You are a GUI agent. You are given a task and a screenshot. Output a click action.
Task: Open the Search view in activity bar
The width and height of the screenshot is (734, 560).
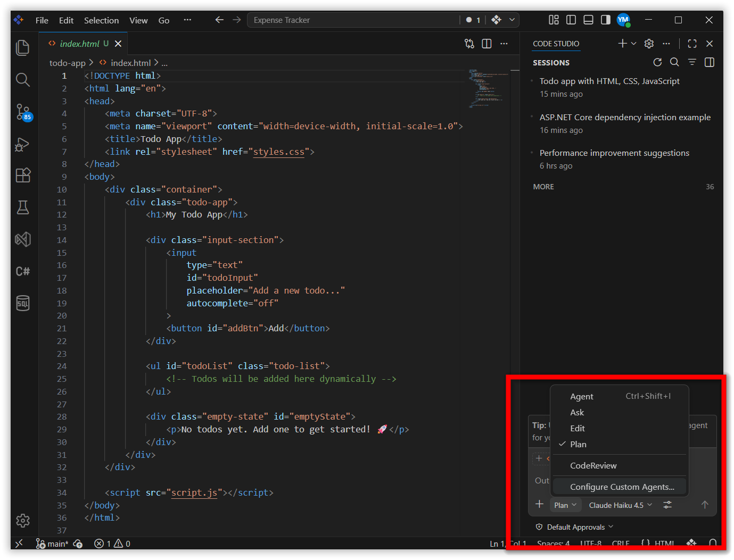click(x=22, y=80)
